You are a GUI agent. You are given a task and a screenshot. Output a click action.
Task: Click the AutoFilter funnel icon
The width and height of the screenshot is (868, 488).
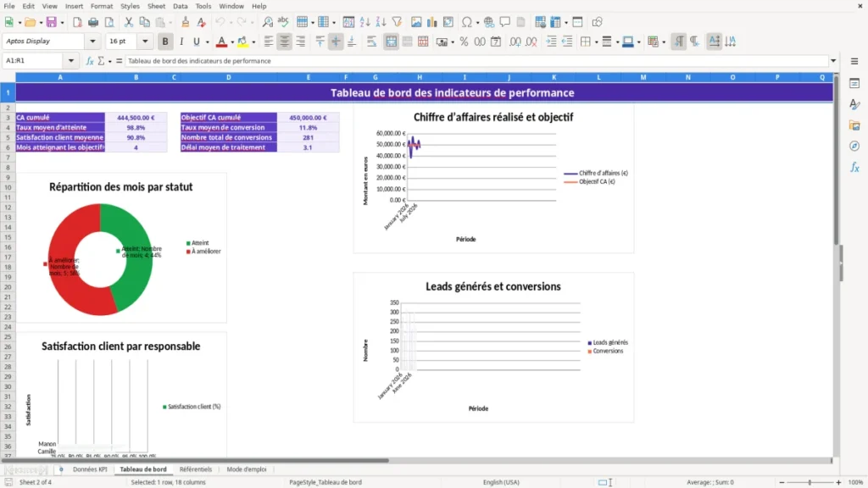click(x=397, y=22)
